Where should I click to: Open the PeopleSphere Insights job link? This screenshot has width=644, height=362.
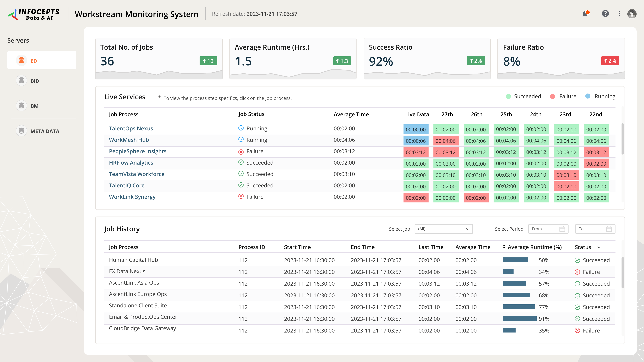pyautogui.click(x=138, y=151)
